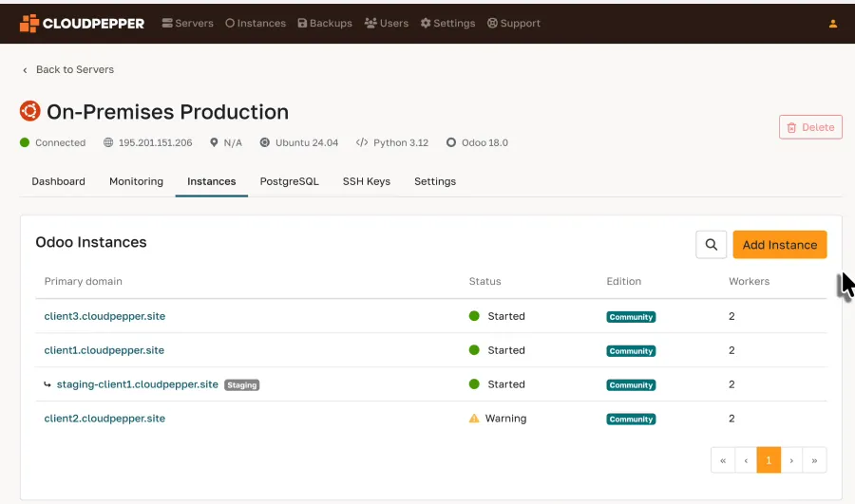Go to last page of pagination
Screen dimensions: 855x504
pos(815,460)
